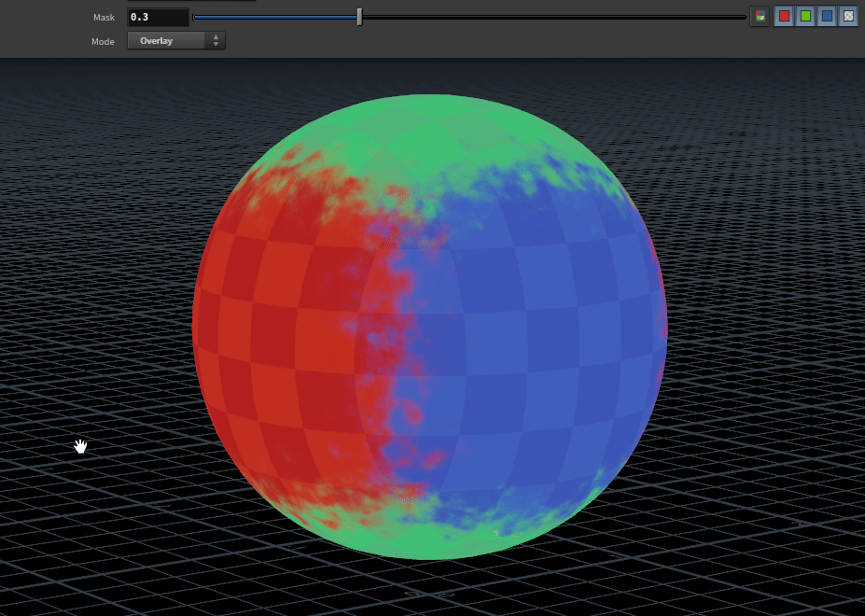Click the Mask parameter label
865x616 pixels.
click(104, 18)
